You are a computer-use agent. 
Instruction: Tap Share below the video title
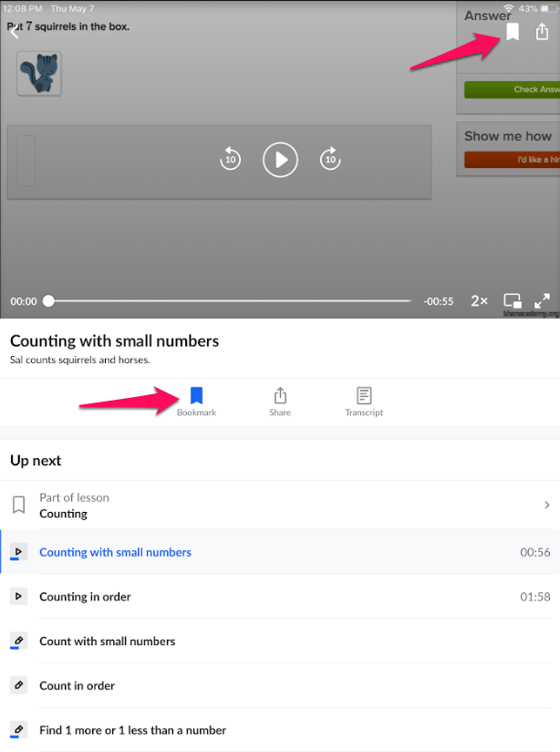coord(280,402)
